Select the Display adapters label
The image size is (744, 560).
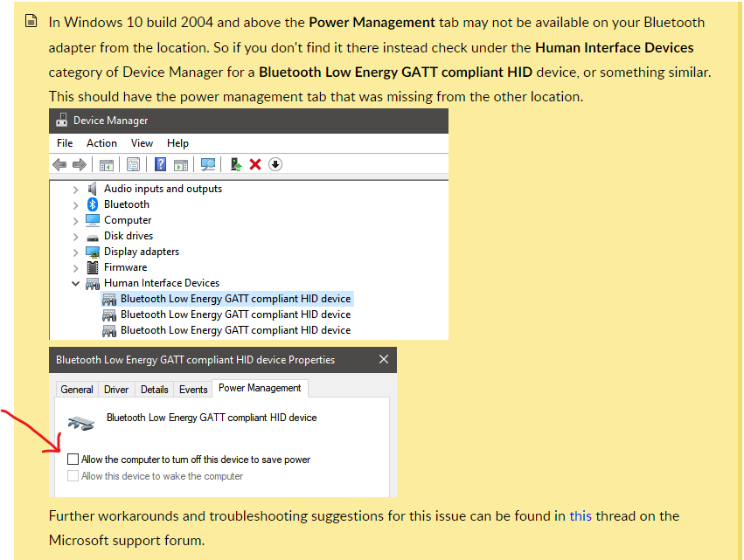click(142, 252)
